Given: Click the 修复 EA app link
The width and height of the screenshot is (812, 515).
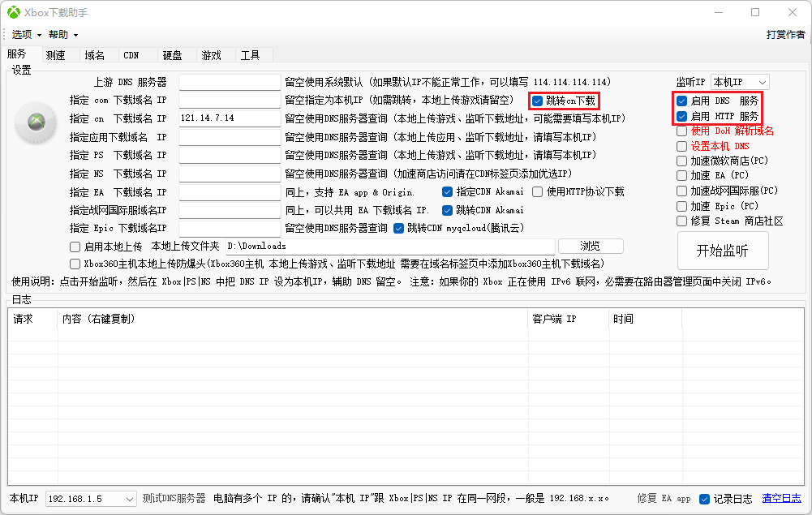Looking at the screenshot, I should pyautogui.click(x=664, y=499).
